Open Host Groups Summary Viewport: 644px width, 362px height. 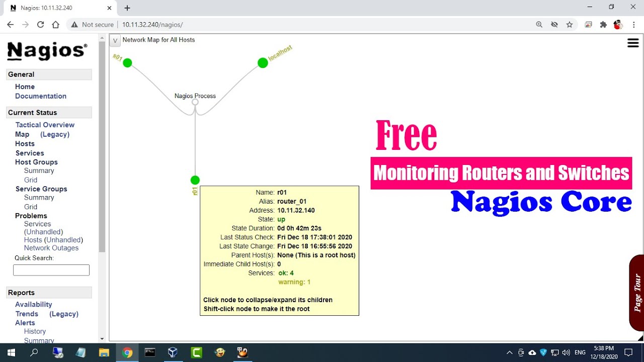[x=39, y=170]
